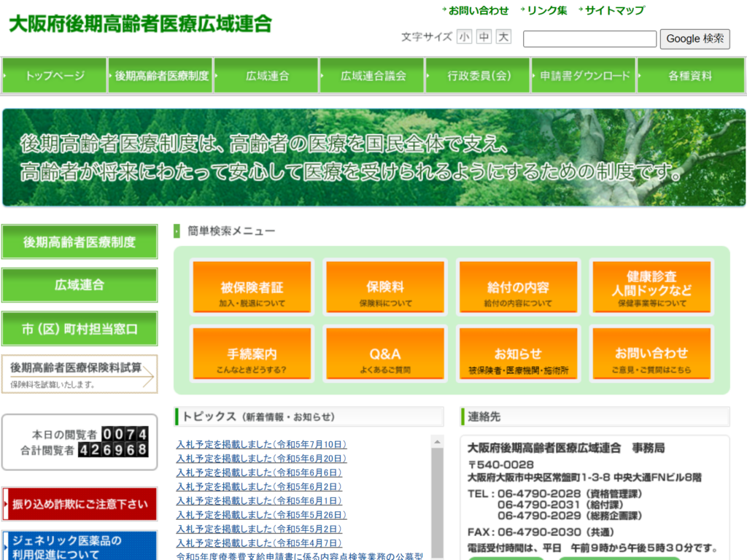Viewport: 747px width, 560px height.
Task: Set font size to medium (中)
Action: 484,37
